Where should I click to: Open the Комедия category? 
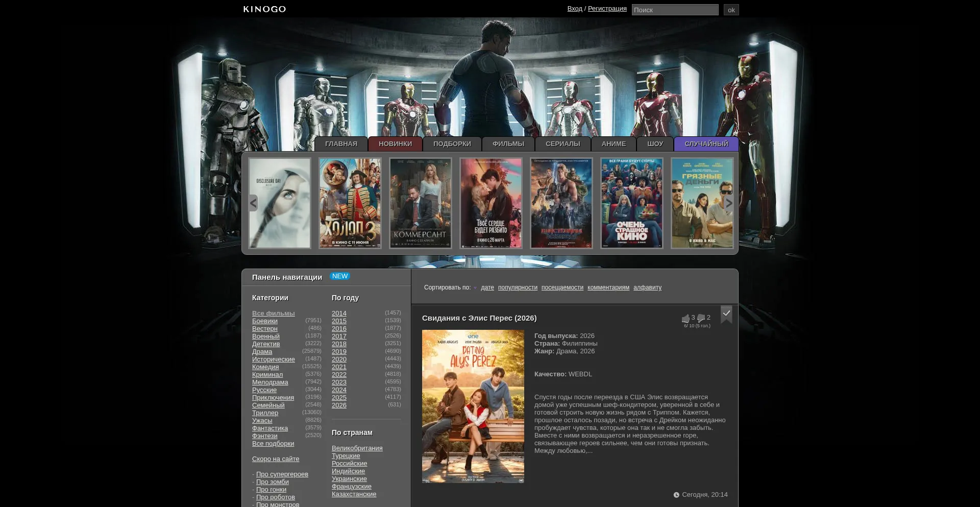265,367
